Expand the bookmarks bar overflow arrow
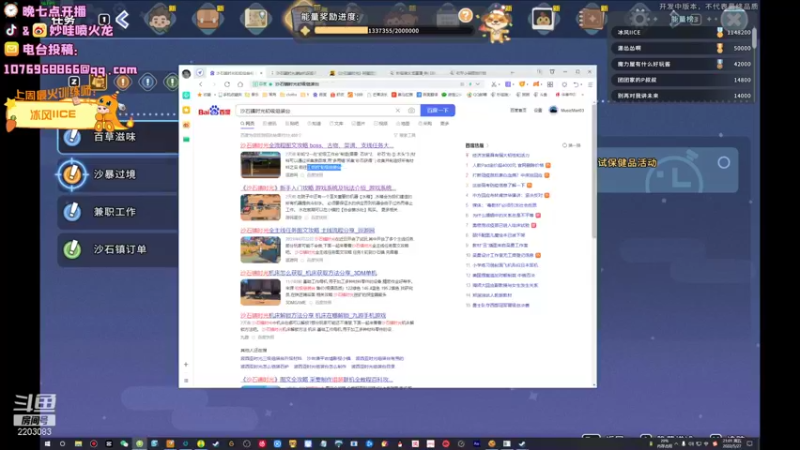The height and width of the screenshot is (450, 800). 583,95
